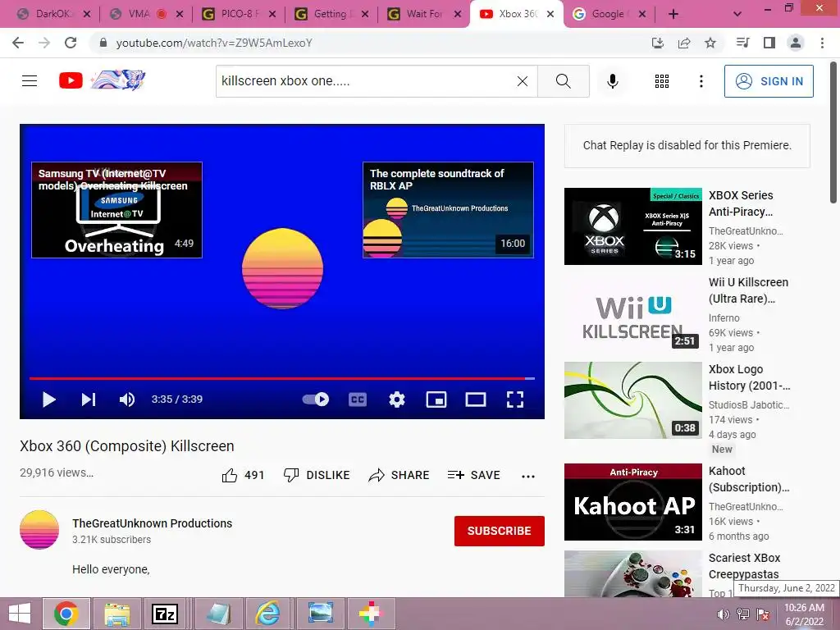Like the video with thumbs up

(243, 475)
